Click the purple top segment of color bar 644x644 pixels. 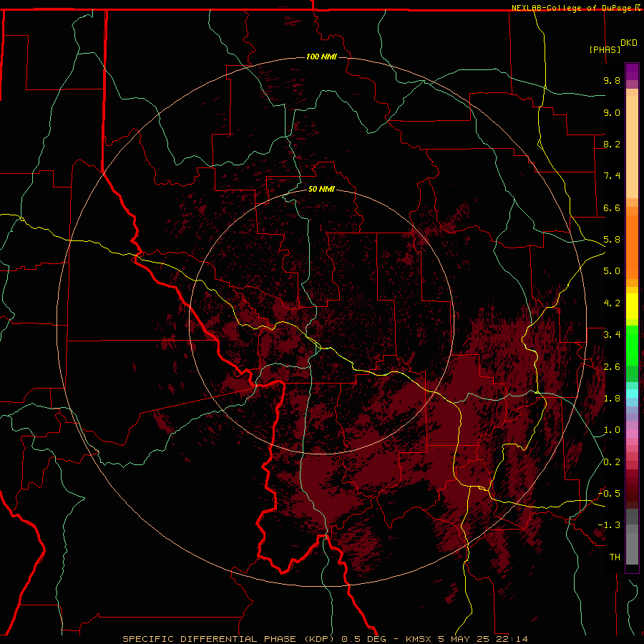point(632,72)
